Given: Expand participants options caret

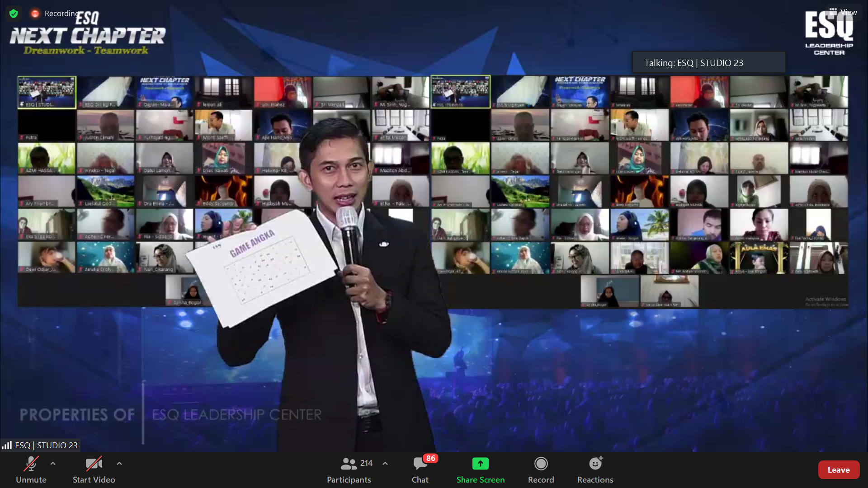Looking at the screenshot, I should click(x=385, y=464).
